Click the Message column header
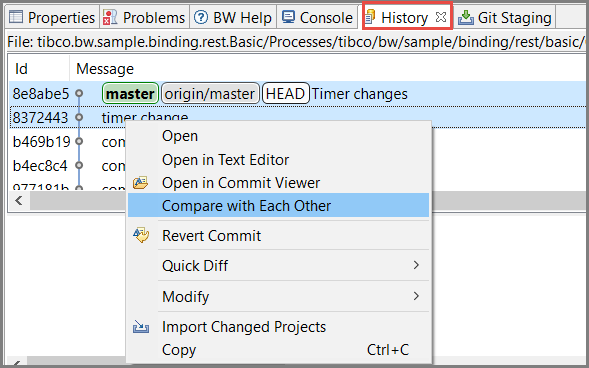589x368 pixels. [105, 69]
